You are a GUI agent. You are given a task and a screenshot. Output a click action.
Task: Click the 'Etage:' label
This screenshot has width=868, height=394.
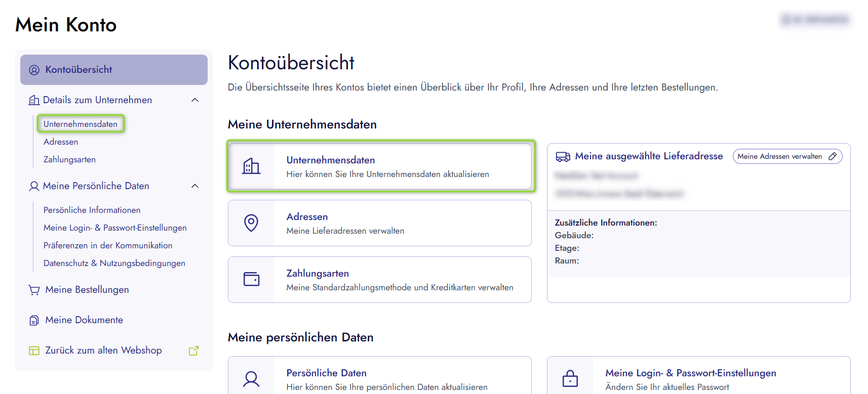pyautogui.click(x=567, y=248)
